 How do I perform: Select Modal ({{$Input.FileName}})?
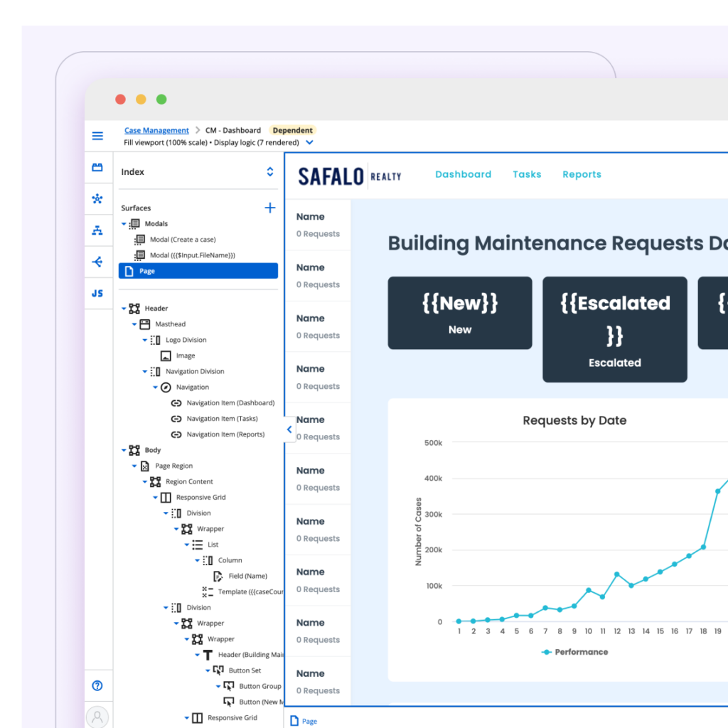[x=192, y=255]
